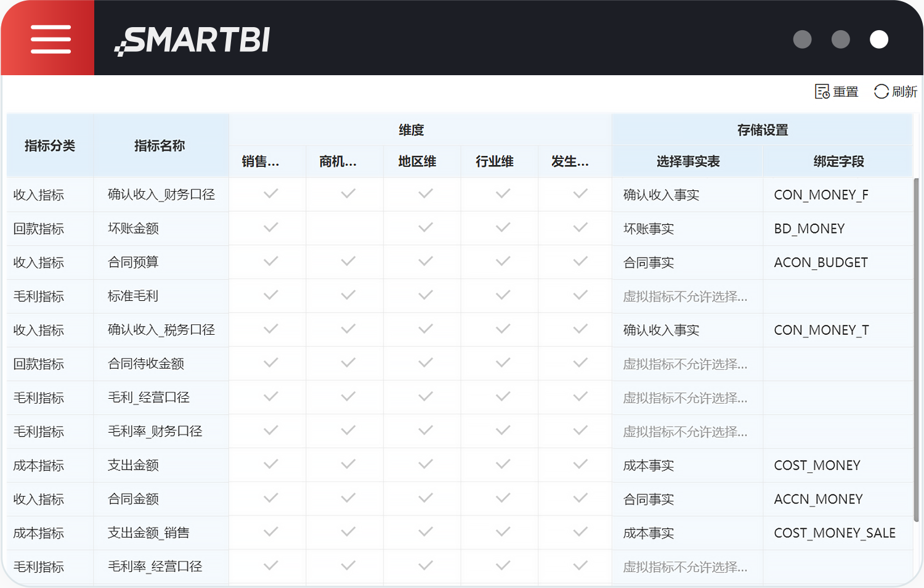The image size is (924, 588).
Task: Toggle 销售 dimension checkmark for 标准毛利
Action: click(x=270, y=296)
